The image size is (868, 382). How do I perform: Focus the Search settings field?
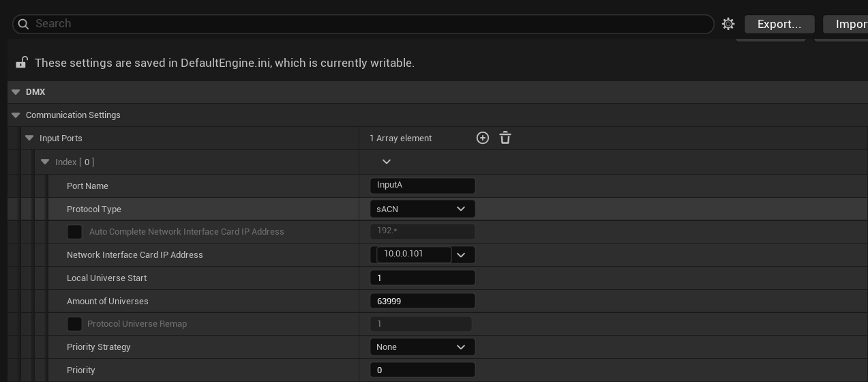point(363,24)
